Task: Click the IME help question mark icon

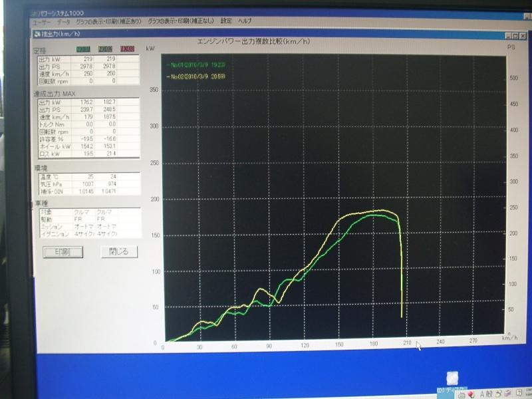Action: [x=519, y=393]
